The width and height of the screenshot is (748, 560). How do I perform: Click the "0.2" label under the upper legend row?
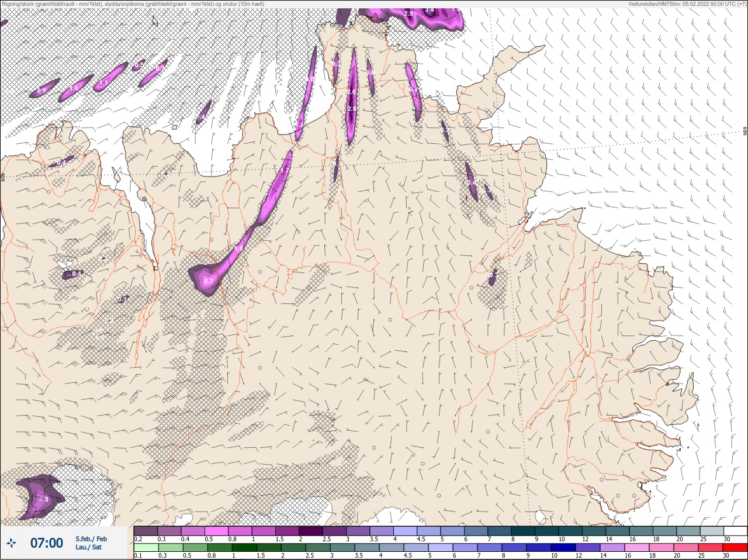[x=138, y=539]
